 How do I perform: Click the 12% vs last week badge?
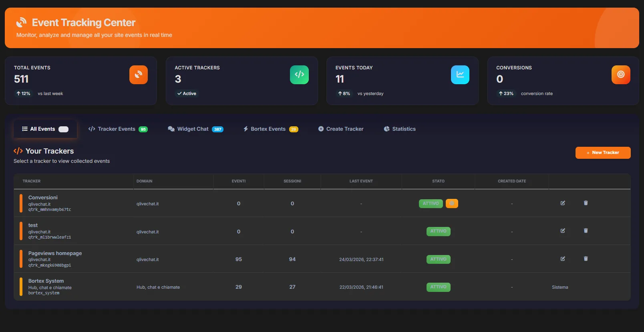pyautogui.click(x=23, y=93)
